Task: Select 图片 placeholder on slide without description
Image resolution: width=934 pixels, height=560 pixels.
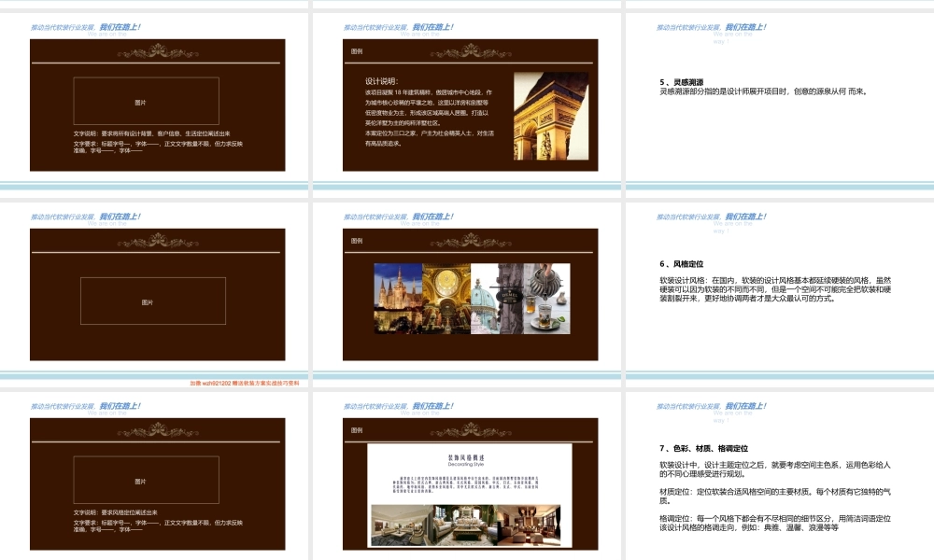Action: (153, 301)
